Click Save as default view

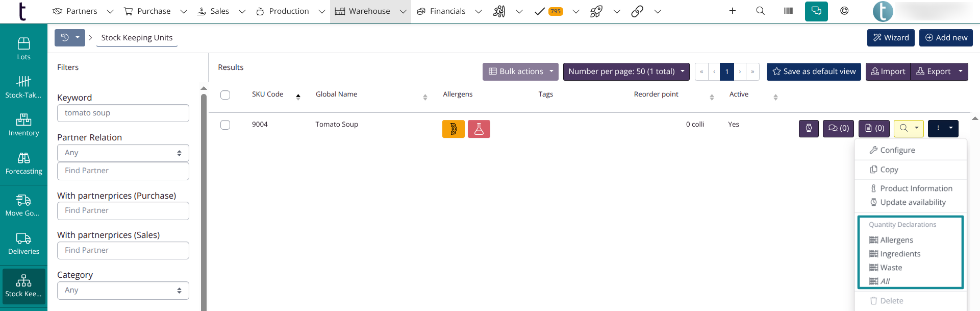coord(814,71)
